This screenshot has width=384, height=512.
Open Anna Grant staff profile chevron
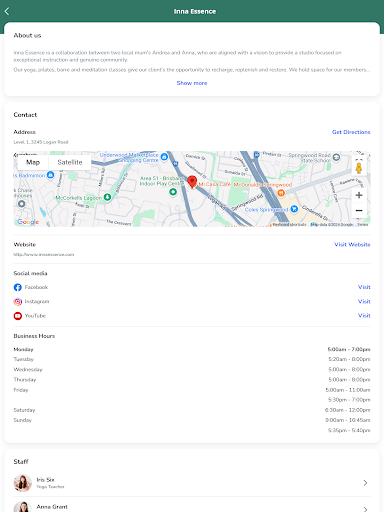click(x=365, y=509)
